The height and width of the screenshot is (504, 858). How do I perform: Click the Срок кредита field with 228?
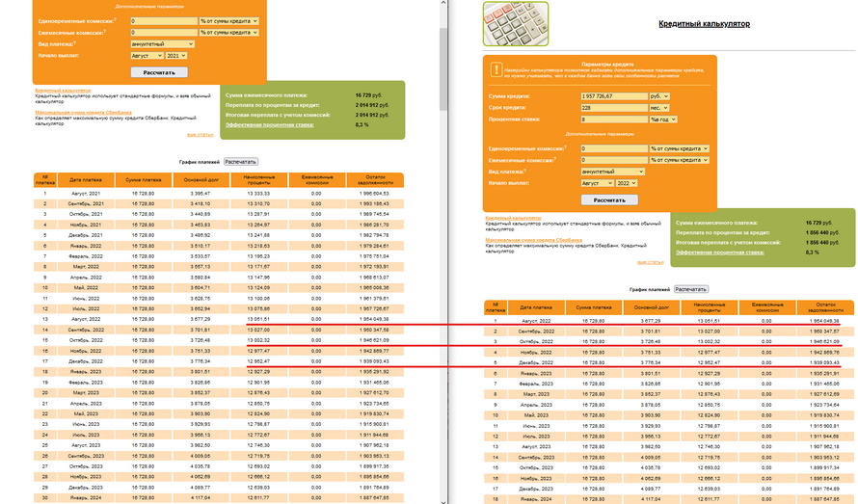[x=614, y=108]
